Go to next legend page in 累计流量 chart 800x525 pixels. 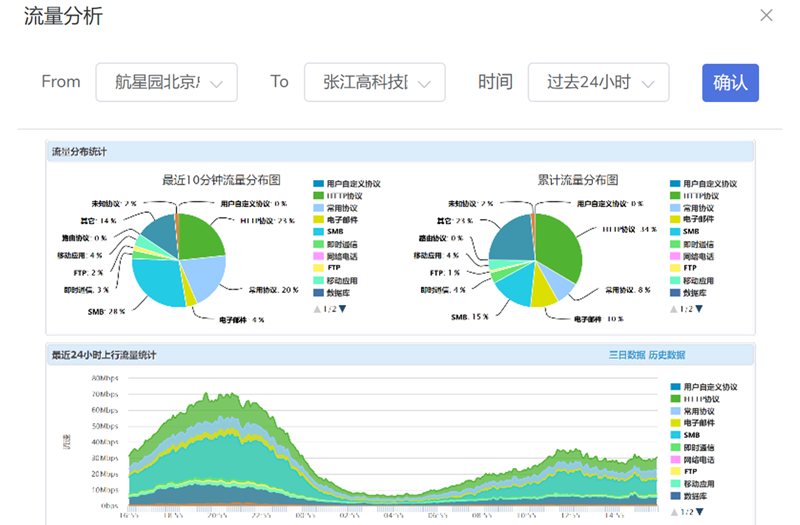[699, 309]
